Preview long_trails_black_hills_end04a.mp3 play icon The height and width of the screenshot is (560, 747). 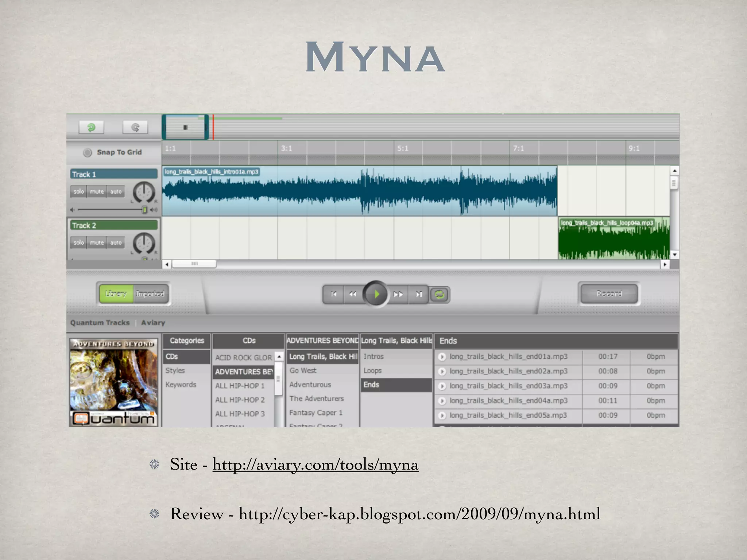tap(442, 401)
